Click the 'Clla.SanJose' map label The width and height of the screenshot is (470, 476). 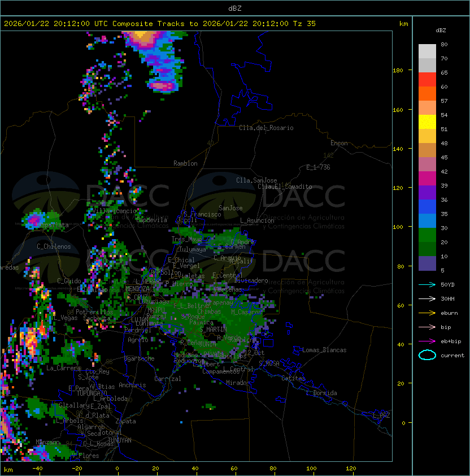point(256,180)
